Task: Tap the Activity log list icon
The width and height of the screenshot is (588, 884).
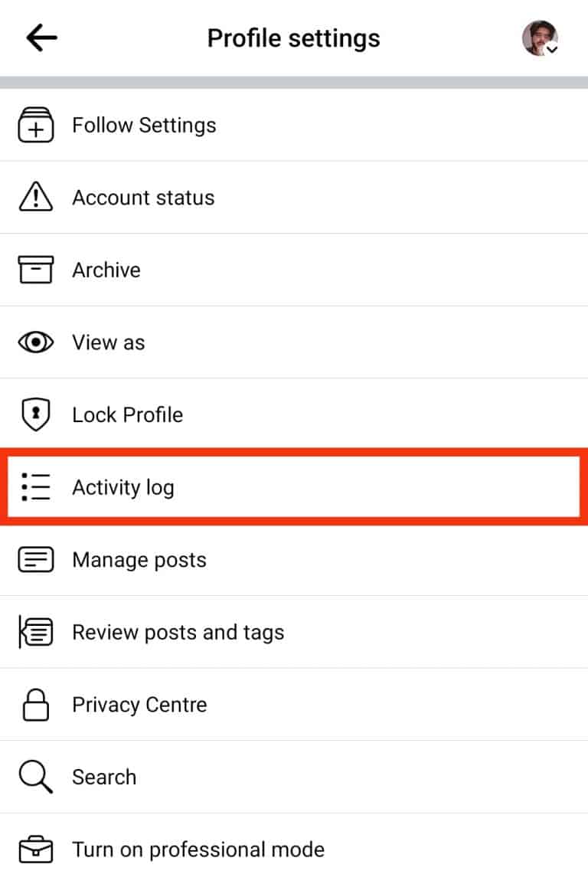Action: (x=35, y=487)
